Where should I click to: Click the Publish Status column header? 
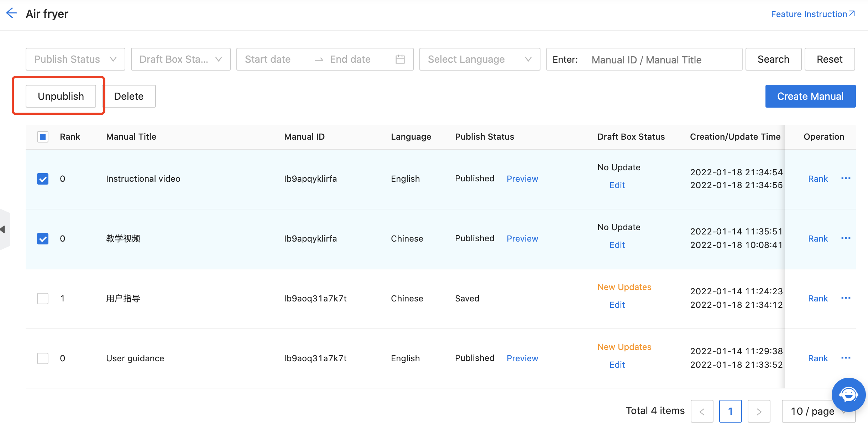(x=485, y=136)
